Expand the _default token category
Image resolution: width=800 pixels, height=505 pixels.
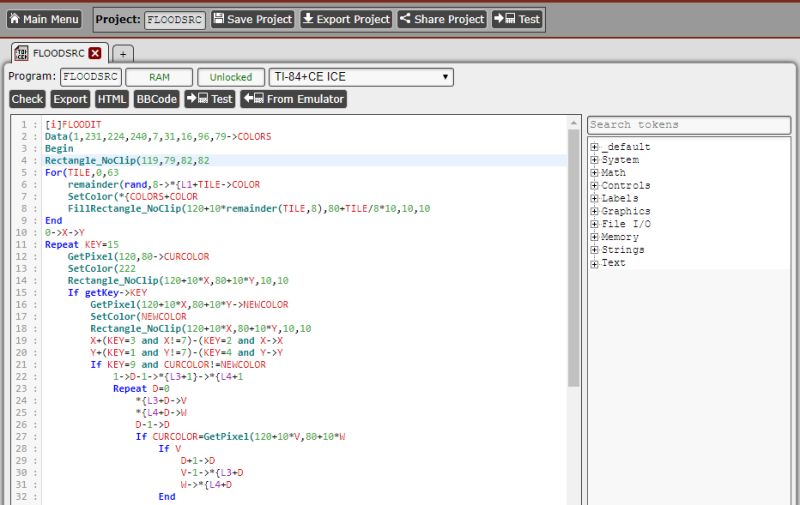point(594,147)
